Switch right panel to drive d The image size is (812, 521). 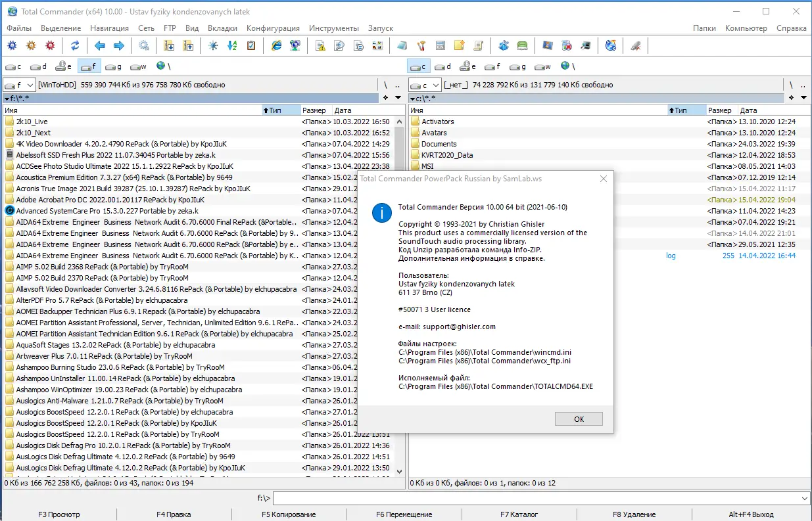(443, 66)
